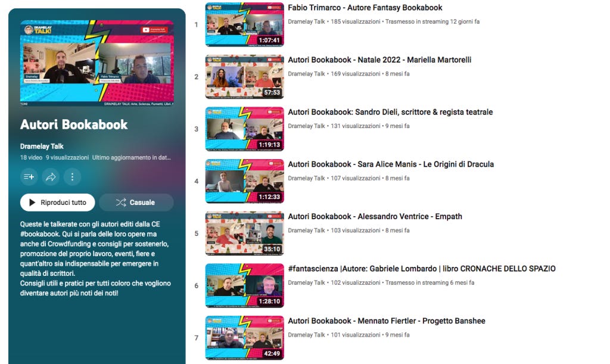Click 'Trasmesso in streaming 6 mesi fa' text

point(430,283)
